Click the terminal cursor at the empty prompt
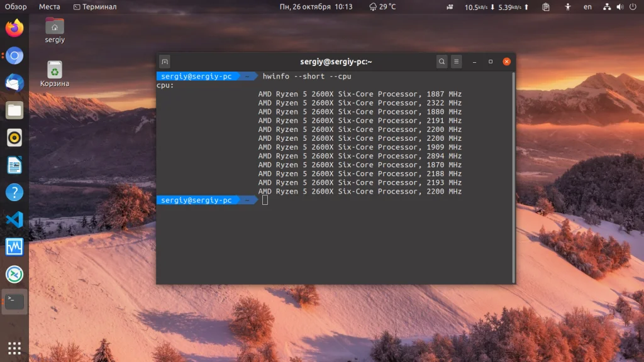The height and width of the screenshot is (362, 644). point(265,200)
